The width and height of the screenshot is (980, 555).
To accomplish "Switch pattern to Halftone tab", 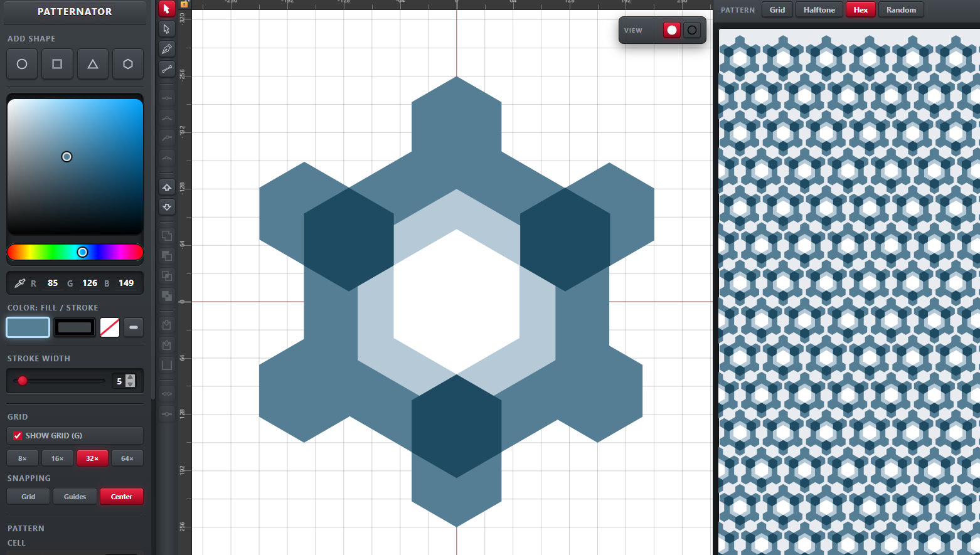I will [x=819, y=9].
